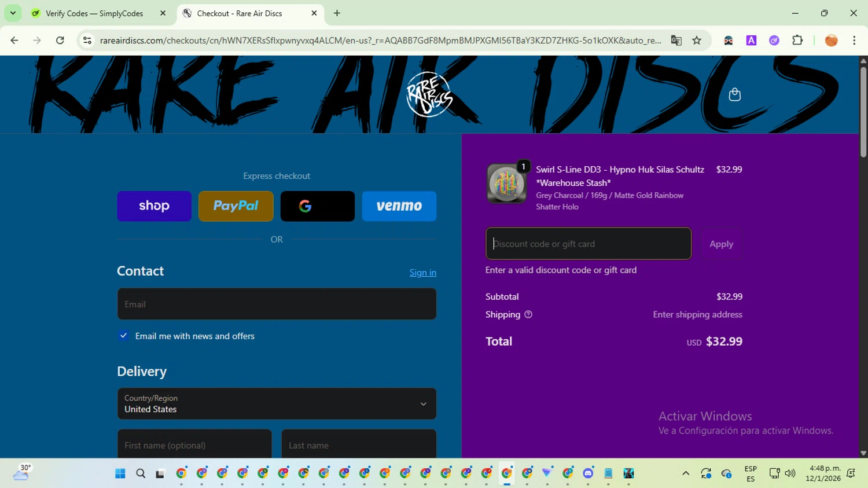868x488 pixels.
Task: Open the weather widget showing 30°
Action: (22, 472)
